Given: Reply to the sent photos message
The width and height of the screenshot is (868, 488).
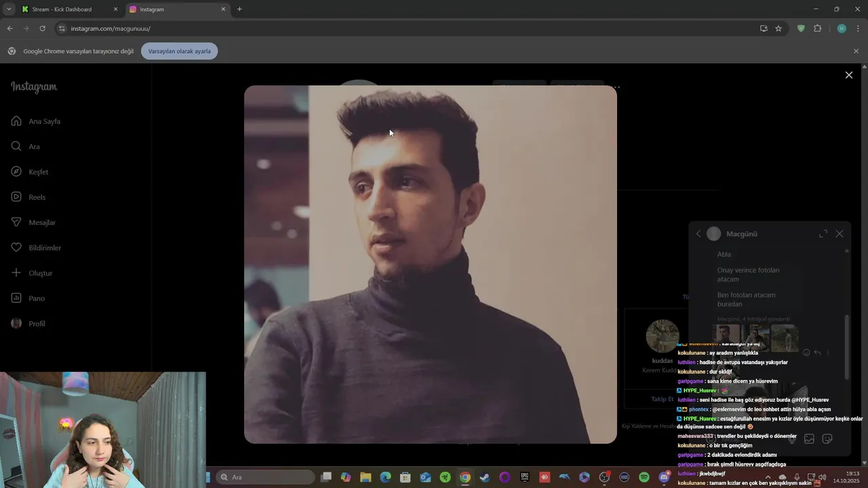Looking at the screenshot, I should pyautogui.click(x=817, y=352).
